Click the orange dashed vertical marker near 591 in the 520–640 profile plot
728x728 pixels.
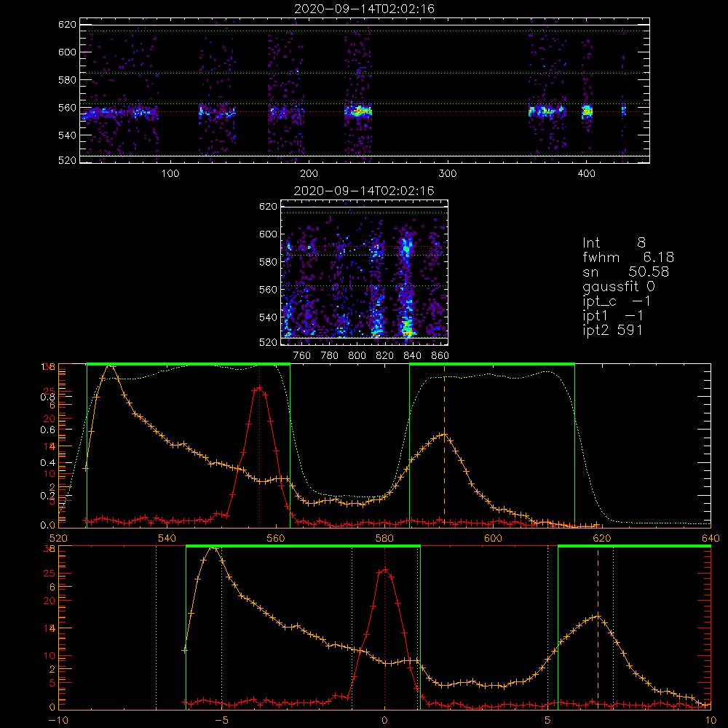pos(444,446)
